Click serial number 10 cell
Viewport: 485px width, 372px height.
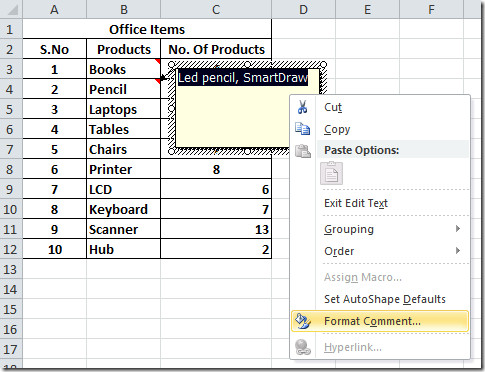pos(54,249)
